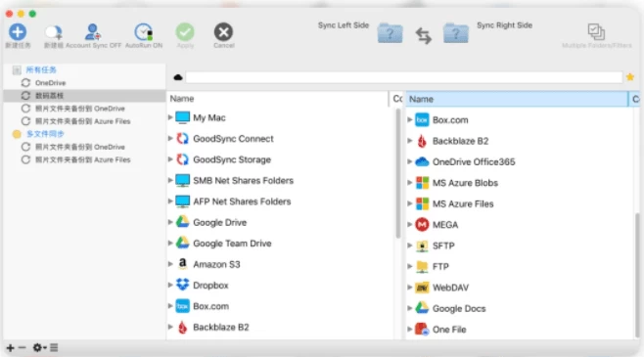Open the gear settings menu in bottom bar
The width and height of the screenshot is (644, 357).
pos(39,348)
